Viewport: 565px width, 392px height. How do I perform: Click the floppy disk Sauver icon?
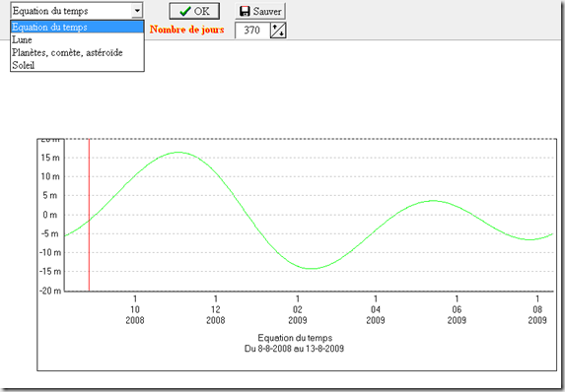coord(245,11)
